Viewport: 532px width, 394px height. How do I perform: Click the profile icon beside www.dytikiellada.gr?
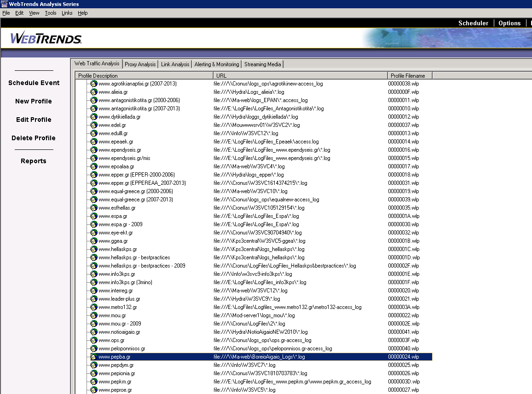point(93,117)
